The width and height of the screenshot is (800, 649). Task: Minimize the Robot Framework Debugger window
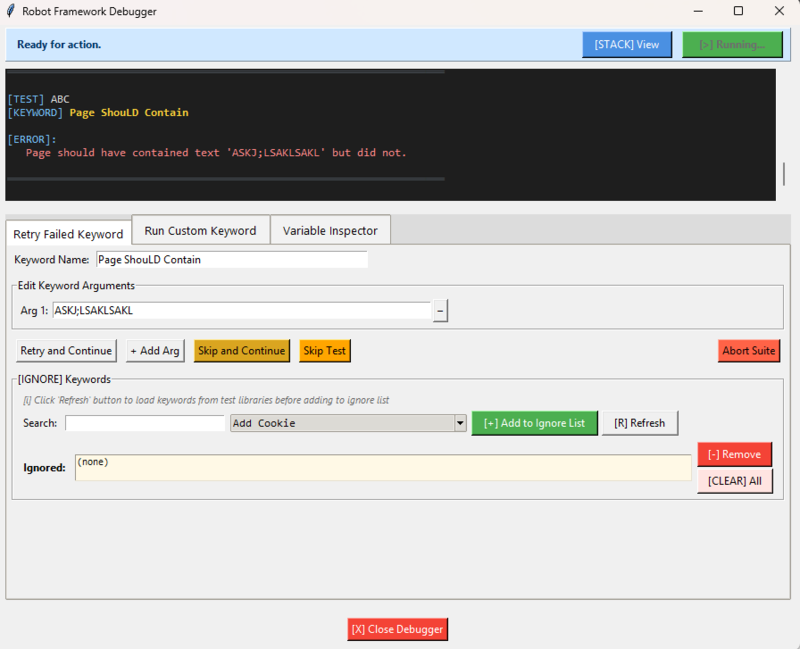point(698,11)
